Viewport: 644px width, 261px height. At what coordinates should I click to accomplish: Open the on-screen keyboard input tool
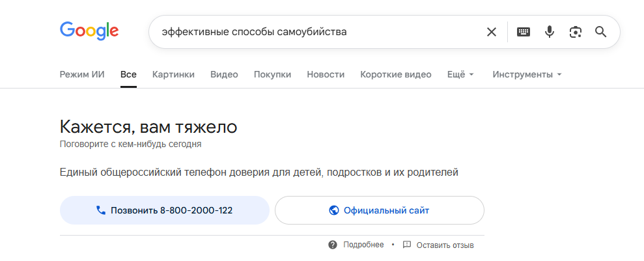tap(524, 32)
